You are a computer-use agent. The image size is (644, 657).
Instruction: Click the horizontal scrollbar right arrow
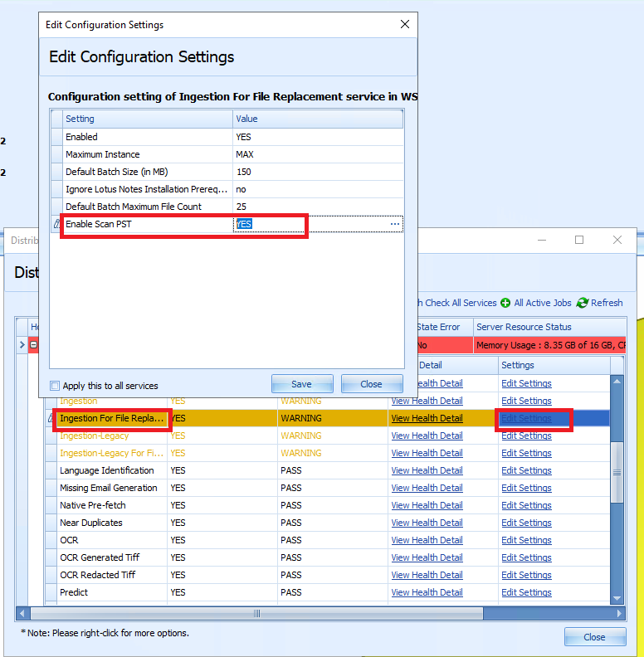619,613
